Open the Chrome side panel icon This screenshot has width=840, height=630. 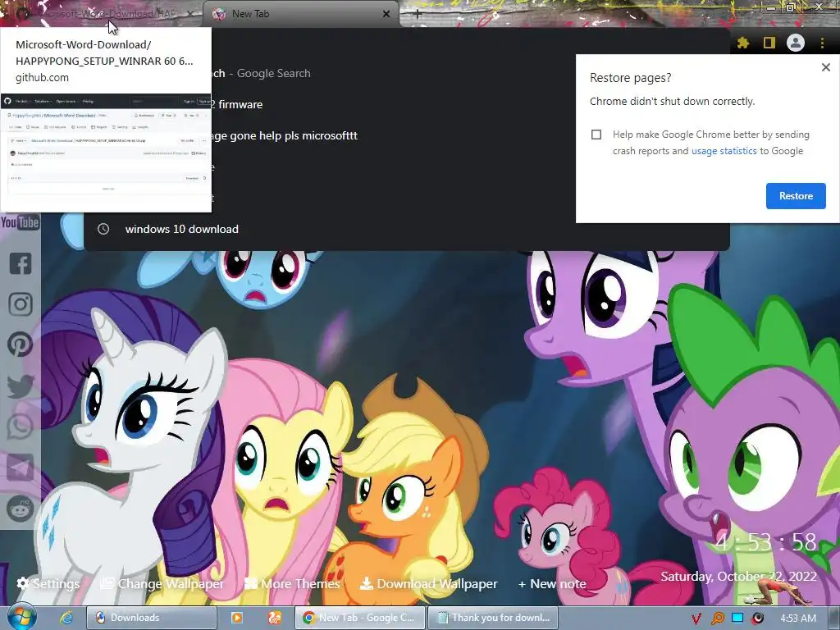tap(769, 43)
